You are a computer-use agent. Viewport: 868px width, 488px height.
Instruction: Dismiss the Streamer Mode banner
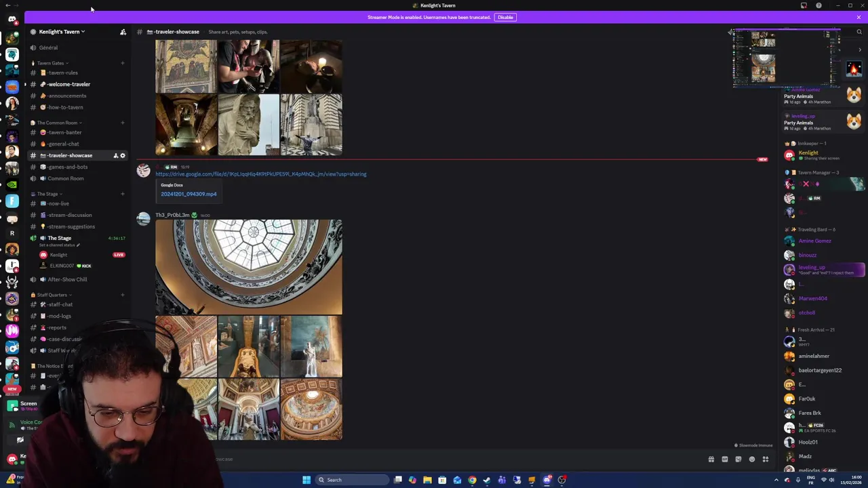click(x=859, y=17)
